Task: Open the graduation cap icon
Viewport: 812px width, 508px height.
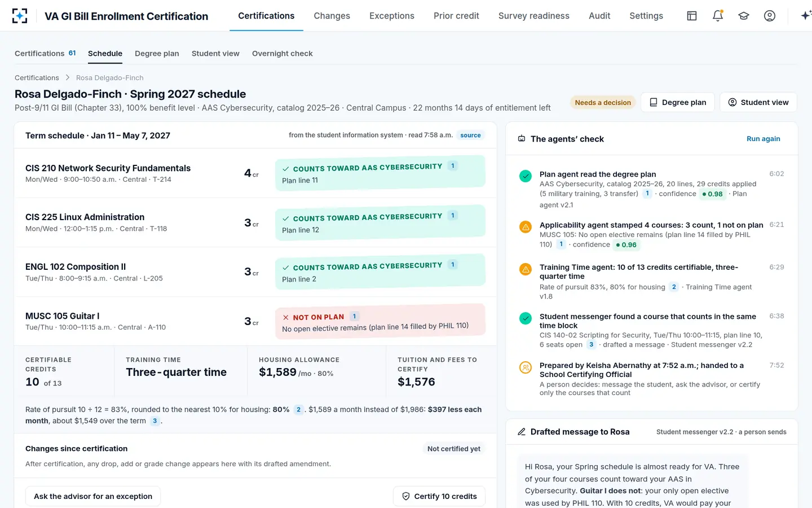Action: 744,16
